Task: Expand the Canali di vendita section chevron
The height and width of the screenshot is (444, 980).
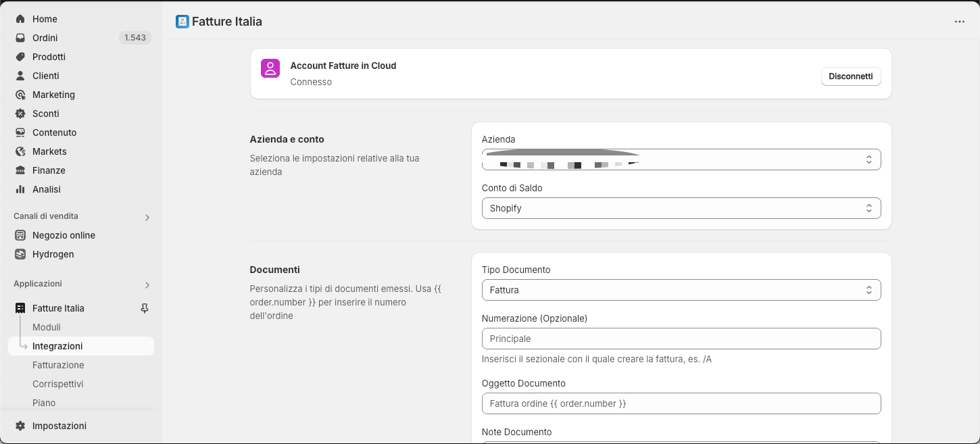Action: point(147,218)
